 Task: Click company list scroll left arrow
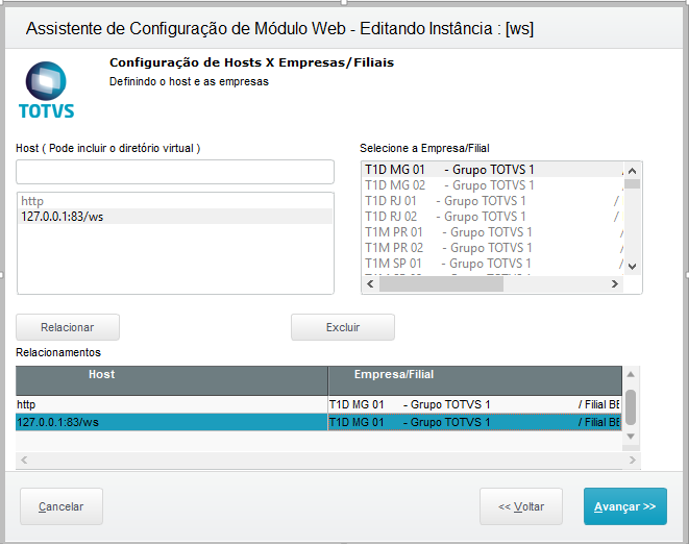tap(370, 284)
